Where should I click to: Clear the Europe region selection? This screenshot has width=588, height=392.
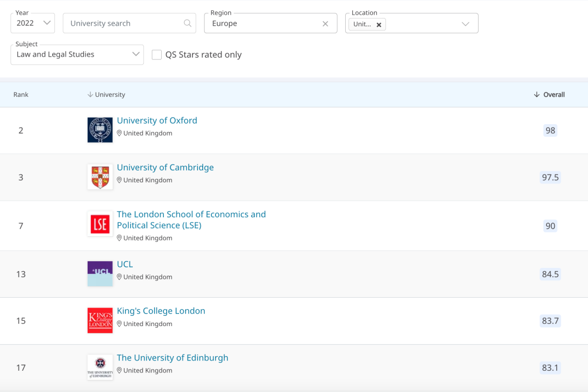(x=326, y=23)
